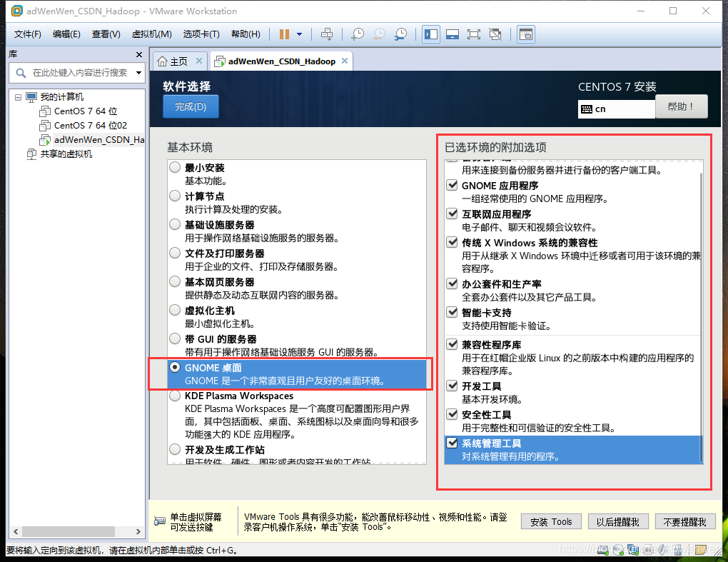Pause the running virtual machine

pos(284,34)
